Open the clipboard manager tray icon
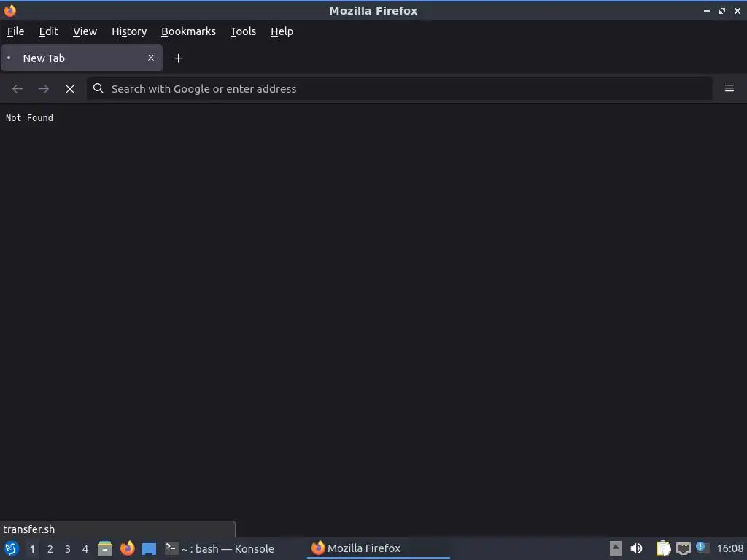The height and width of the screenshot is (560, 747). [x=663, y=548]
